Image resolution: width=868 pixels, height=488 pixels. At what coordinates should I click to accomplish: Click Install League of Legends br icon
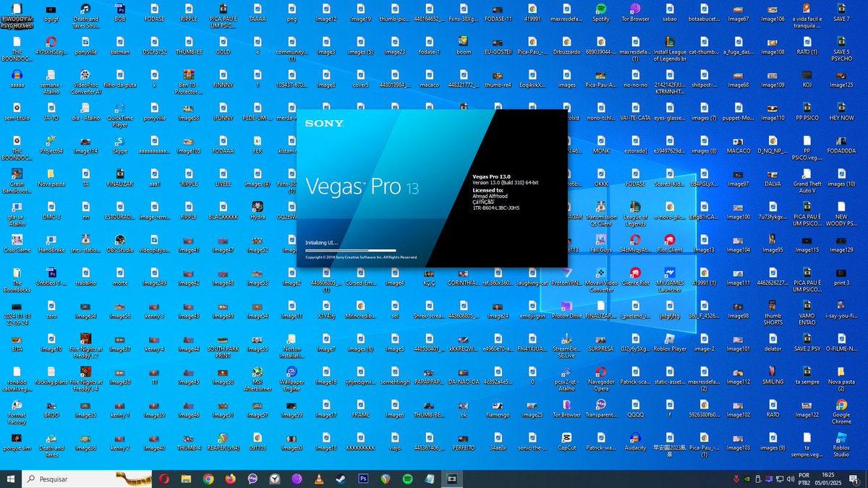pos(670,49)
